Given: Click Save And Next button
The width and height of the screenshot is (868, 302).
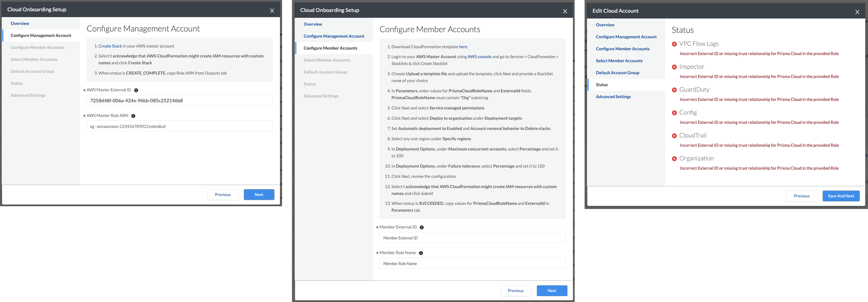Looking at the screenshot, I should (x=841, y=196).
